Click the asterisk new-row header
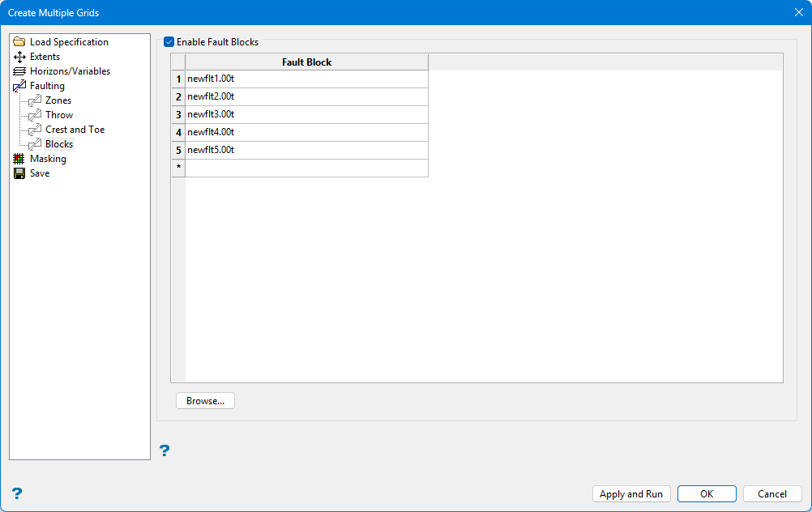Screen dimensions: 812x512 point(178,168)
